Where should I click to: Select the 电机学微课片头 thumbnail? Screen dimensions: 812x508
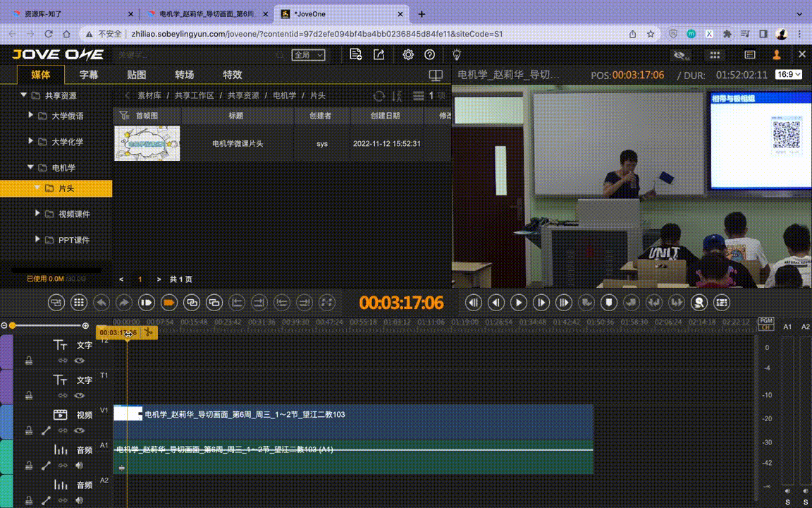point(147,143)
